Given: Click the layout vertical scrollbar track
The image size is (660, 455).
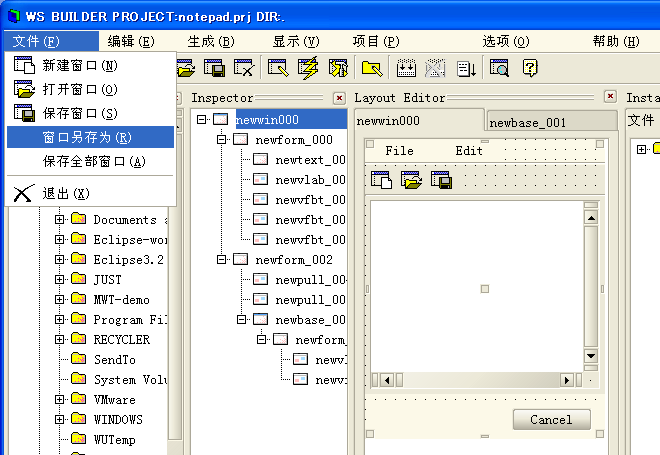Looking at the screenshot, I should [591, 286].
